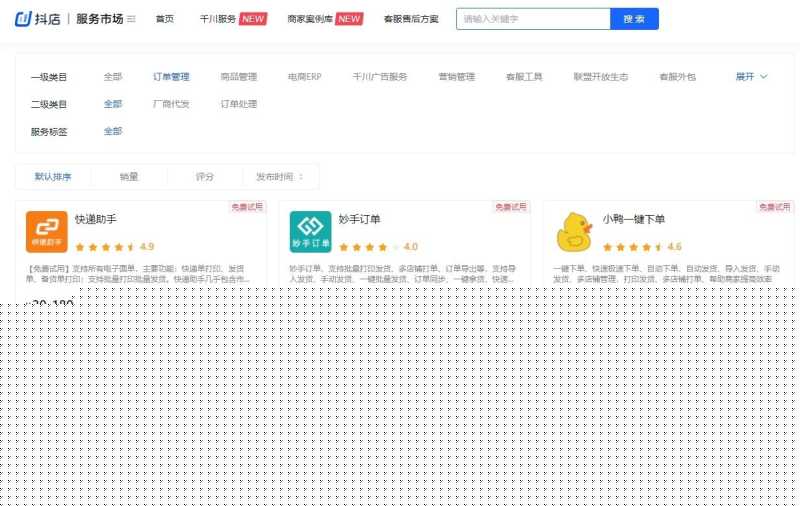This screenshot has height=506, width=800.
Task: Select the 联盟开放生态 category
Action: click(x=601, y=77)
